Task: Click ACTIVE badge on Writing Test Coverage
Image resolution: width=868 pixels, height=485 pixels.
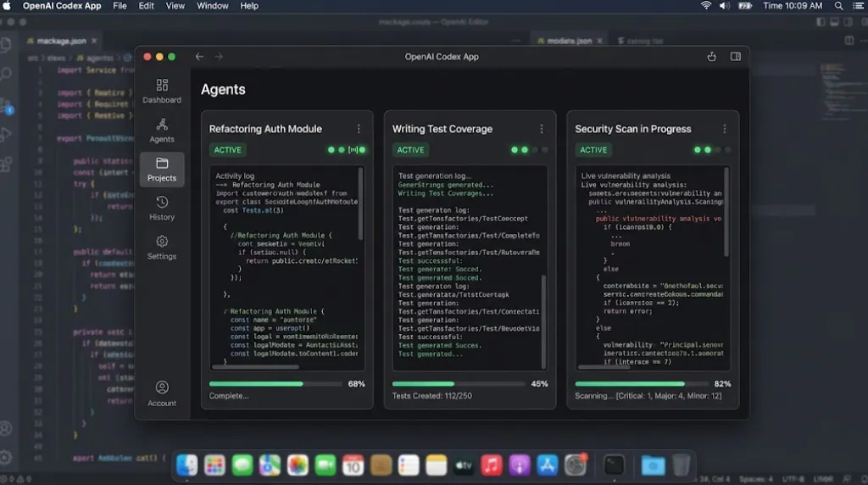Action: point(410,149)
